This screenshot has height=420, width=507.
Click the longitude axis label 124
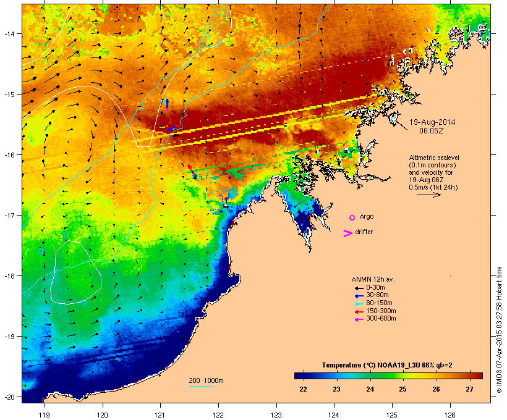[x=334, y=415]
